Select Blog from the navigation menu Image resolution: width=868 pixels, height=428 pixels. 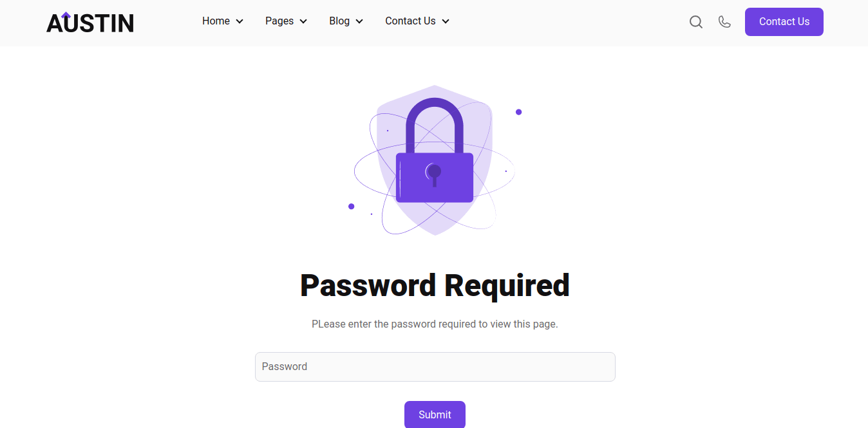pos(340,21)
